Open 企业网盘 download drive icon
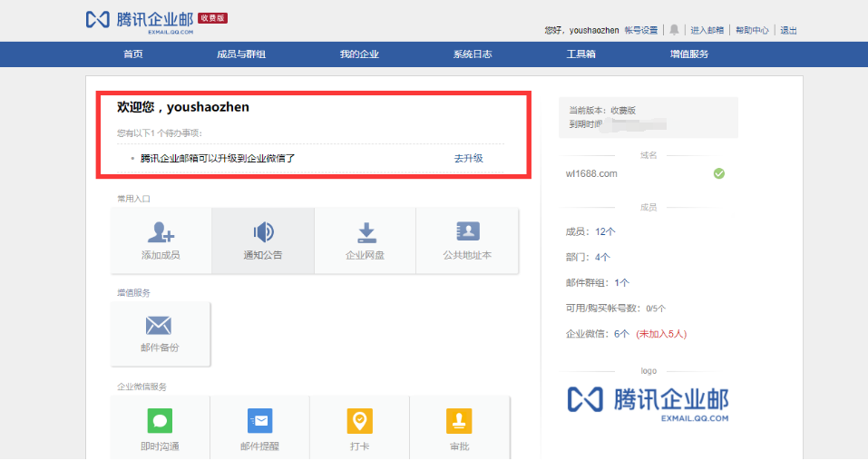Viewport: 868px width, 461px height. pos(366,232)
